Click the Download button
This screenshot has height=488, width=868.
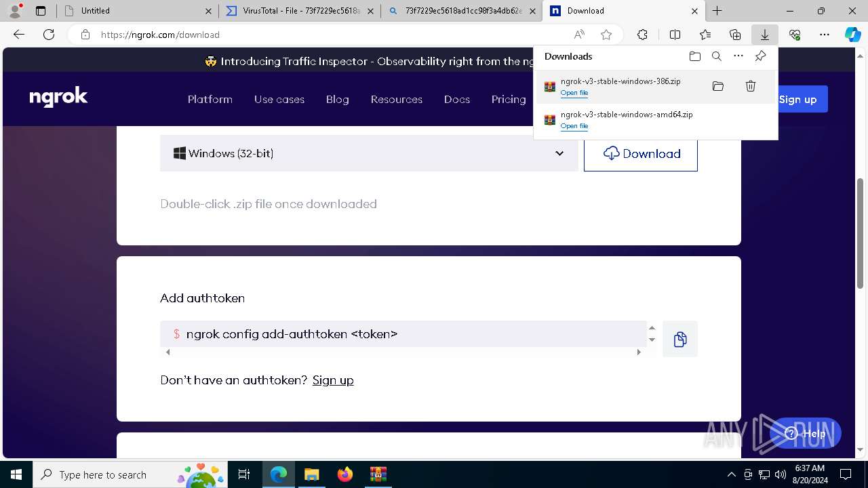click(x=641, y=153)
